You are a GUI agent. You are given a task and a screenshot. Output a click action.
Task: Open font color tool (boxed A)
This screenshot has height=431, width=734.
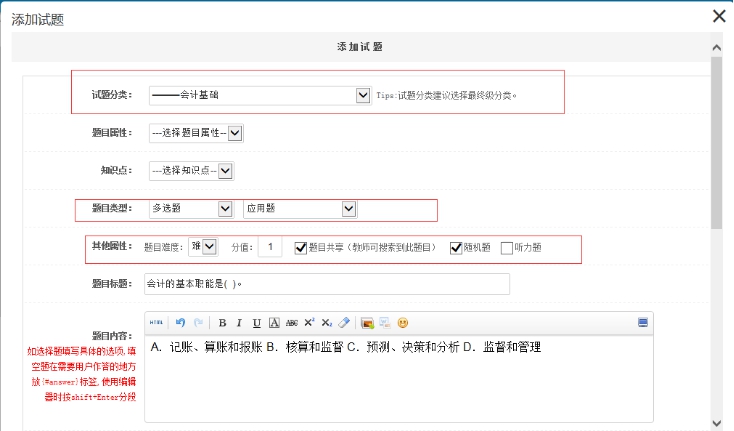(274, 323)
